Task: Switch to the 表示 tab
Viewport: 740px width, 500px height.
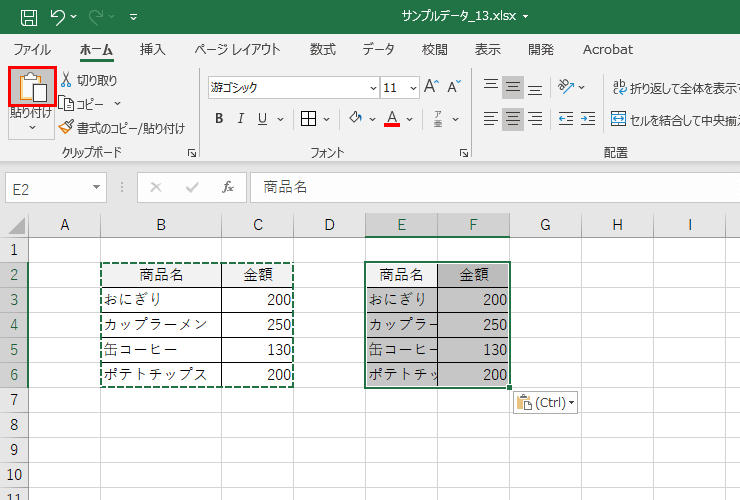Action: 487,50
